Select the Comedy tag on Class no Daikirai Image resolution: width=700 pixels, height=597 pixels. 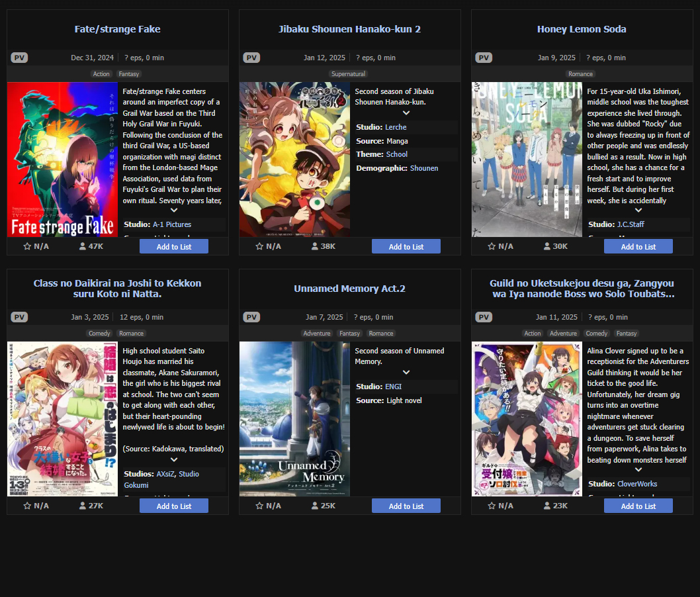(x=99, y=334)
